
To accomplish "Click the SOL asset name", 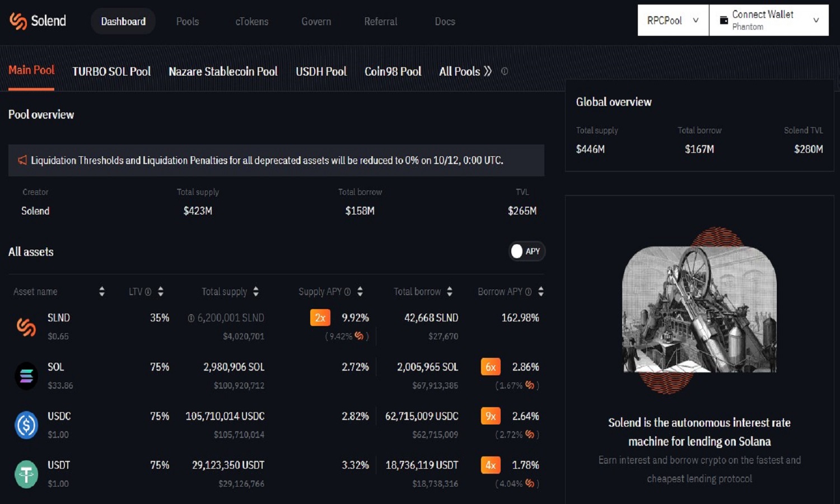I will pos(55,367).
